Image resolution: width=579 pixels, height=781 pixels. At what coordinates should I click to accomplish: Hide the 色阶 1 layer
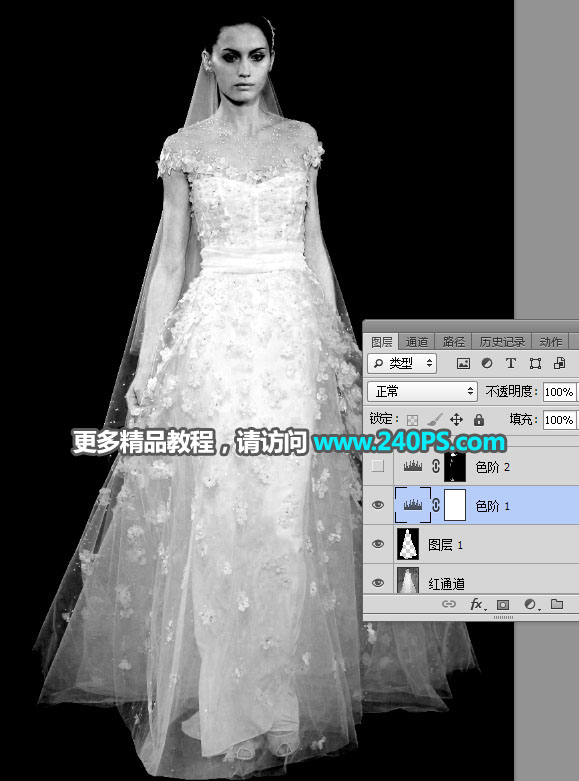click(x=378, y=505)
